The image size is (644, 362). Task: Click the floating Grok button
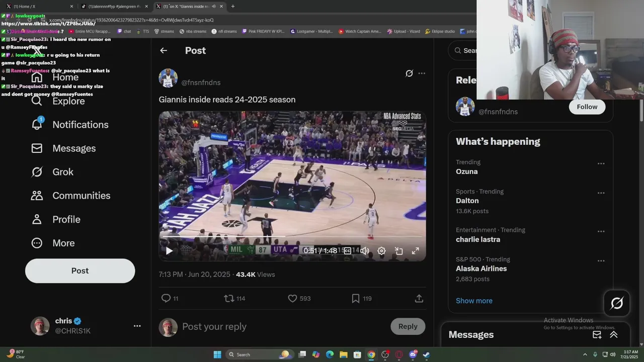point(617,303)
